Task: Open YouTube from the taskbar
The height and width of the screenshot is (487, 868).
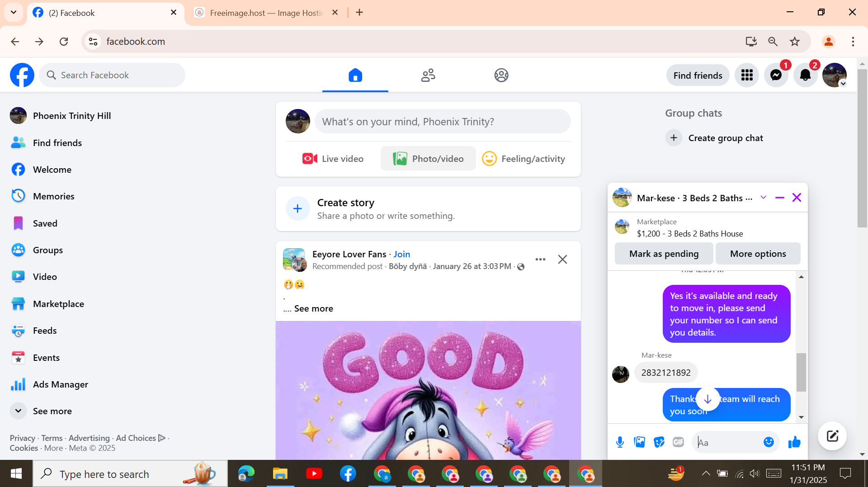Action: (x=314, y=473)
